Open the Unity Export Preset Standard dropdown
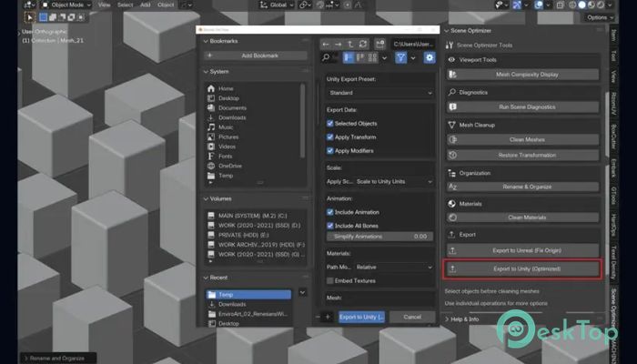 380,93
